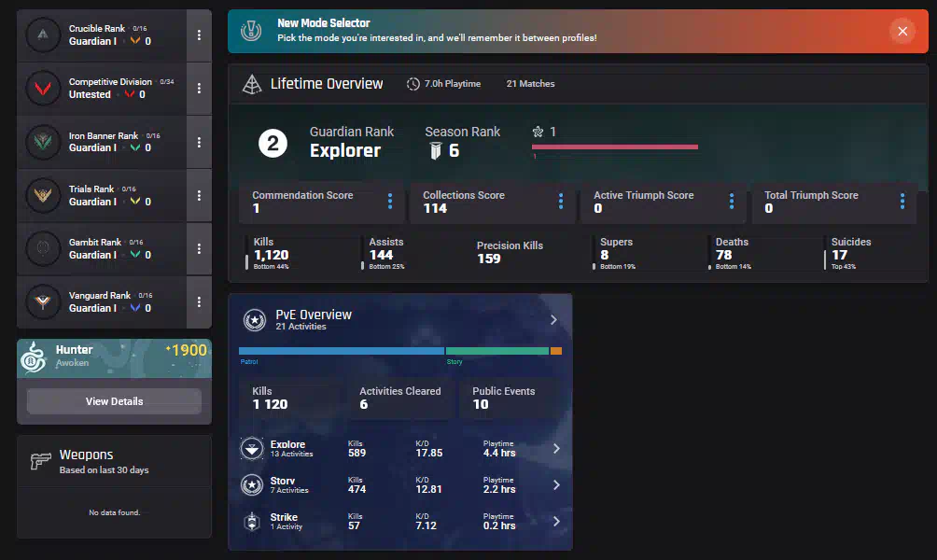Screen dimensions: 937x560
Task: Click the Kills 1,120 stat in Lifetime Overview
Action: (x=272, y=254)
